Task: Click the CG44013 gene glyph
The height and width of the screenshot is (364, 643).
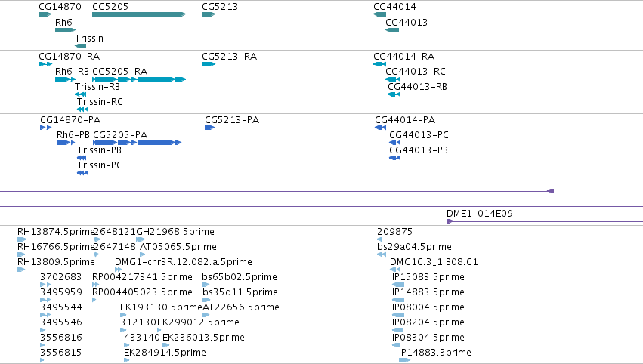Action: point(392,30)
